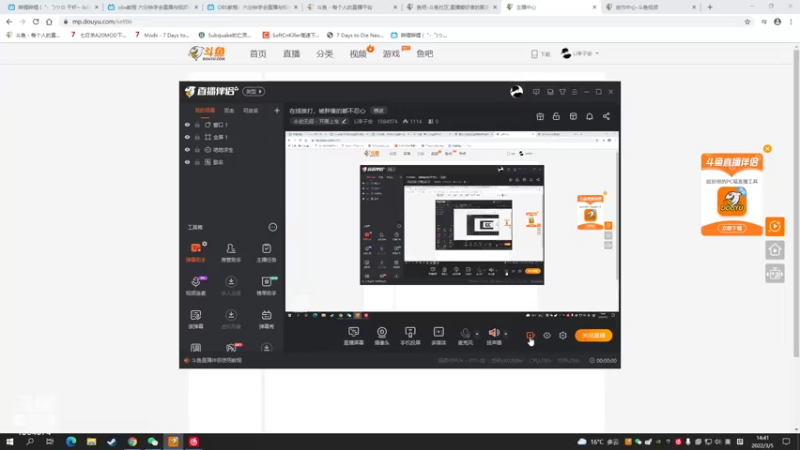
Task: Click the funnel filter icon in titlebar
Action: point(562,92)
